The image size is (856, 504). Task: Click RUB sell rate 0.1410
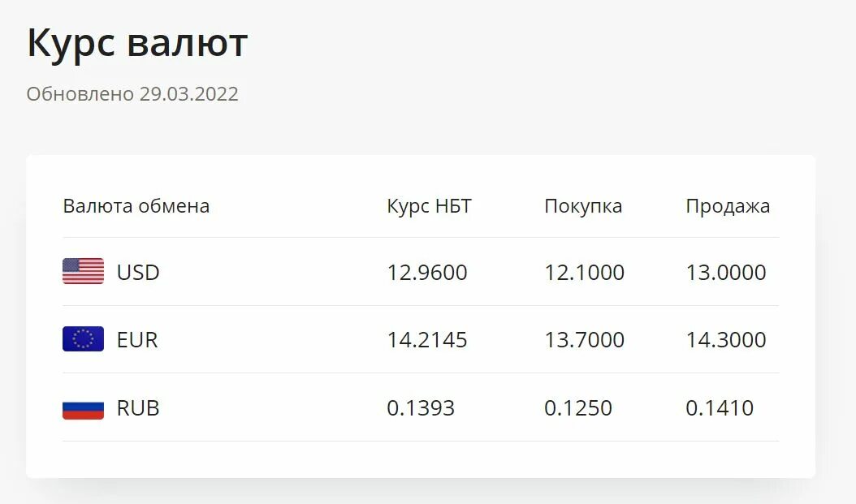720,407
